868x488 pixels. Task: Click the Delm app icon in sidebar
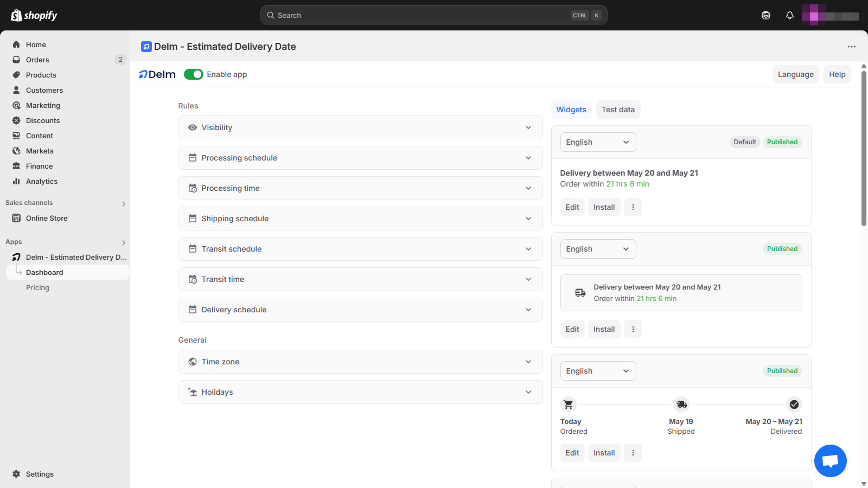(16, 257)
